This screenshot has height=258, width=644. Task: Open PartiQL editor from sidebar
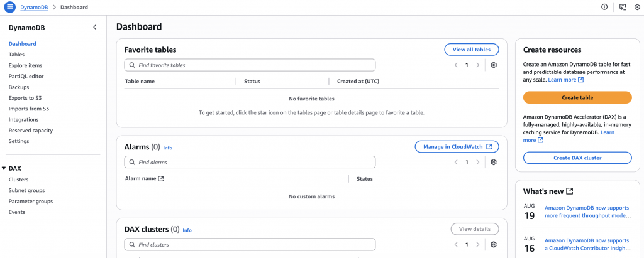[26, 76]
